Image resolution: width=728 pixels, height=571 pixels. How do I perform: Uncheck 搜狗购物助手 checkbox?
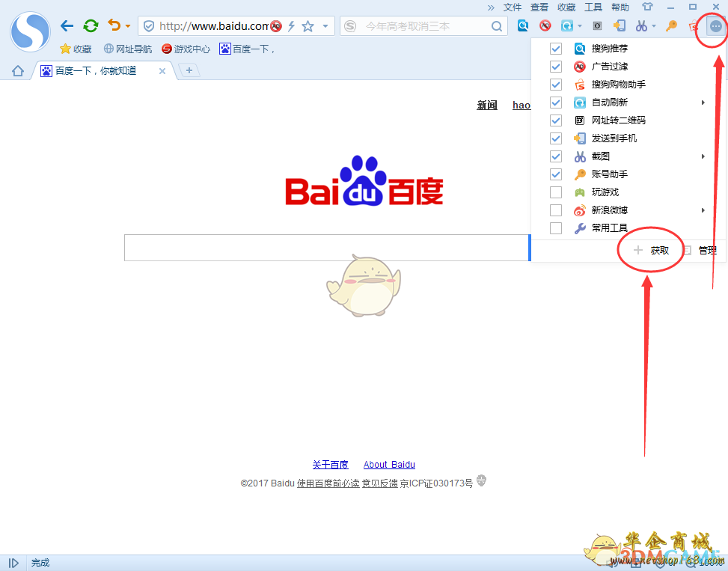point(556,85)
